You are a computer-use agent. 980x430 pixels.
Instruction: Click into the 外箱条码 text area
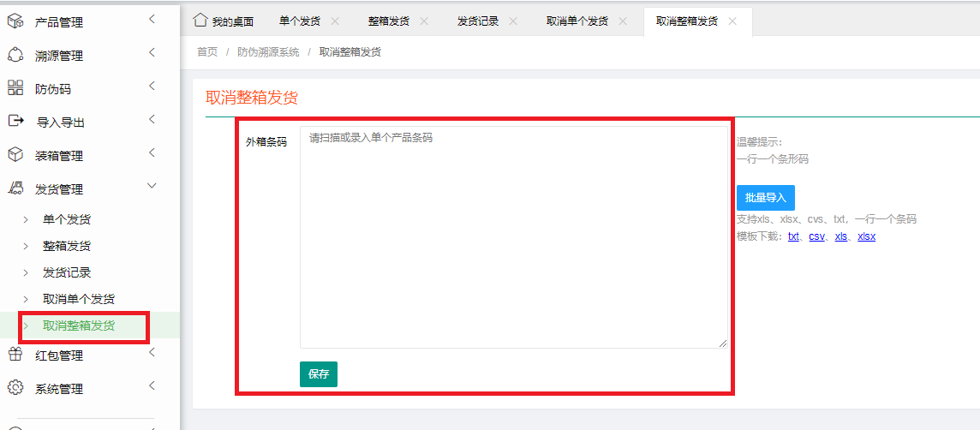(x=513, y=237)
